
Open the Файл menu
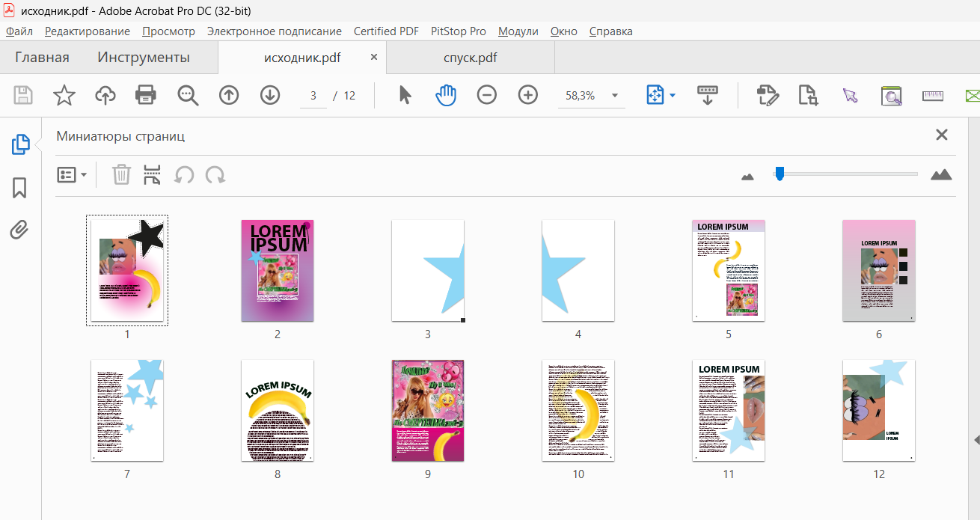coord(19,31)
